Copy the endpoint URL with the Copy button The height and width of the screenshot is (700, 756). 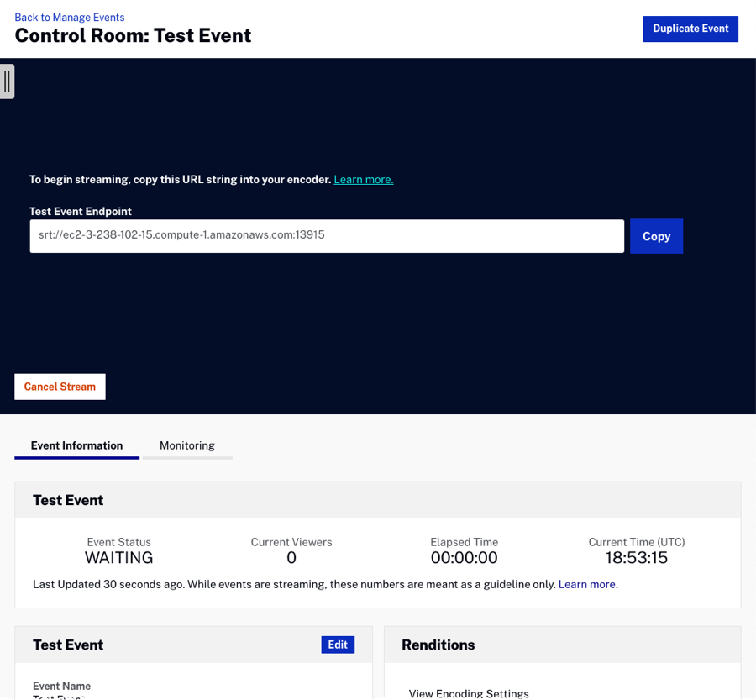pyautogui.click(x=656, y=236)
